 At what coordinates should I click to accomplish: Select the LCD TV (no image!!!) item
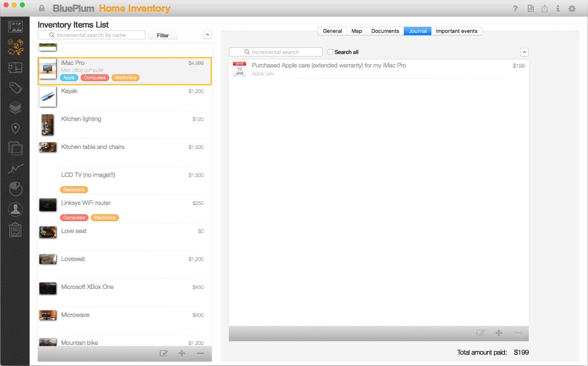click(x=125, y=181)
